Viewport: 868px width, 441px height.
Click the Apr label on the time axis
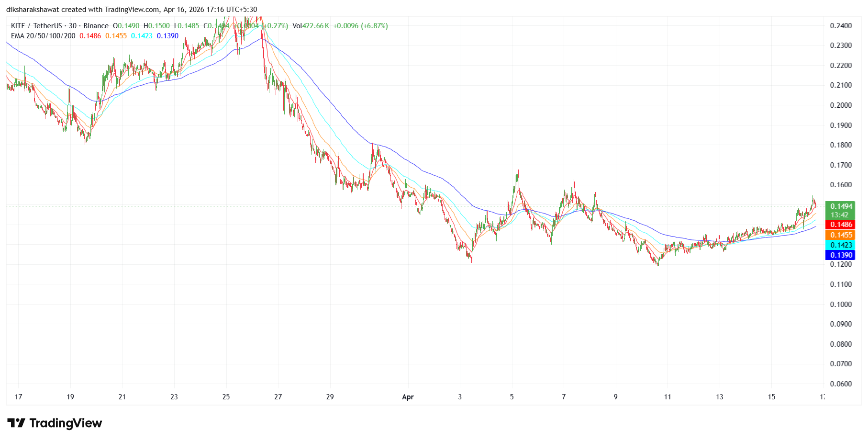click(x=408, y=397)
